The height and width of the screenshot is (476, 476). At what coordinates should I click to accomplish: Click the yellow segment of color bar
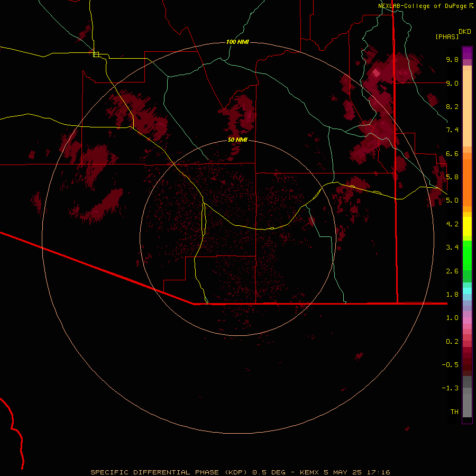click(467, 226)
